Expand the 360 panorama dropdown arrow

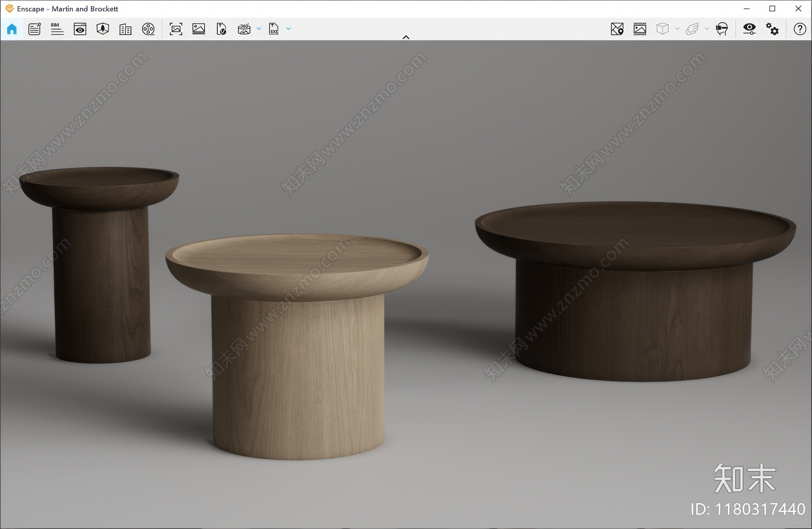259,29
